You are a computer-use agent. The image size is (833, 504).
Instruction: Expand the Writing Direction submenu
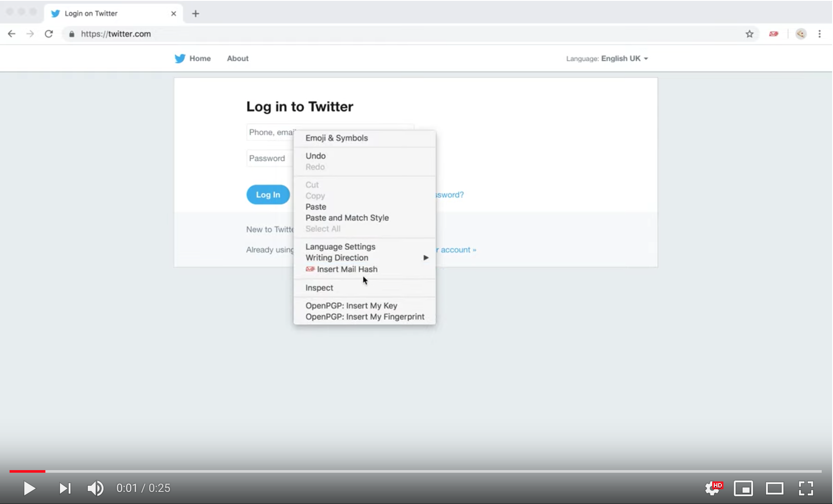coord(365,258)
